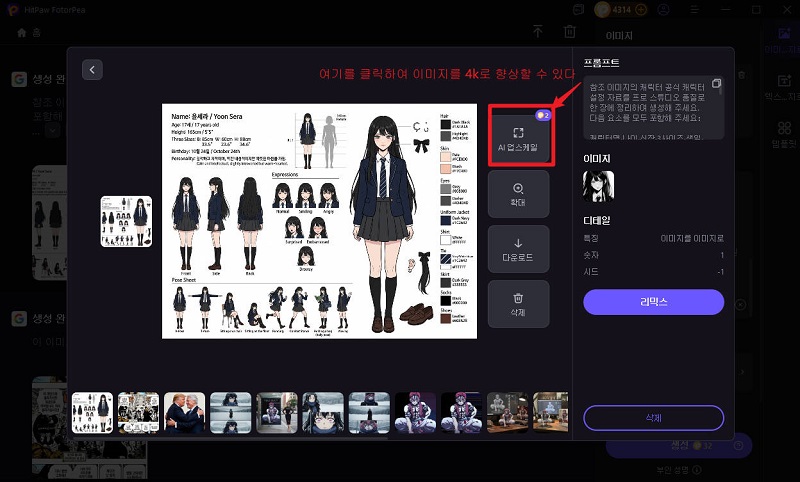Click the '이미지를 이미지로' feature value
800x482 pixels.
[x=692, y=238]
